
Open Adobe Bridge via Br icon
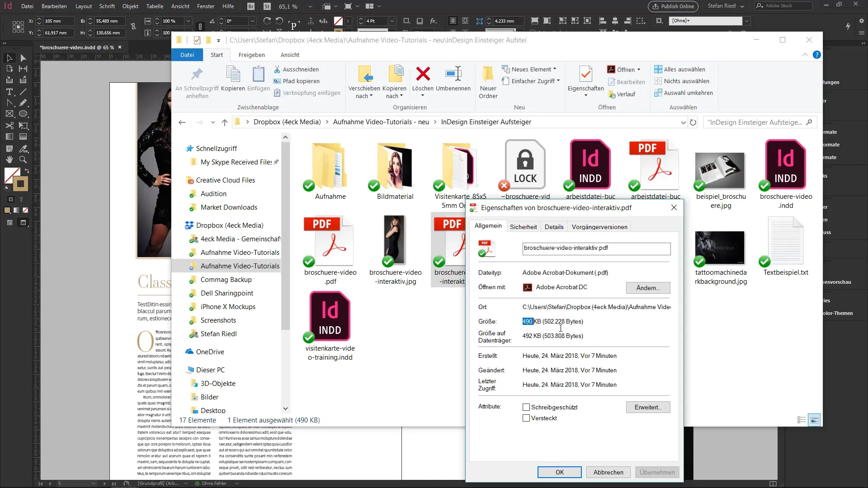pyautogui.click(x=251, y=6)
